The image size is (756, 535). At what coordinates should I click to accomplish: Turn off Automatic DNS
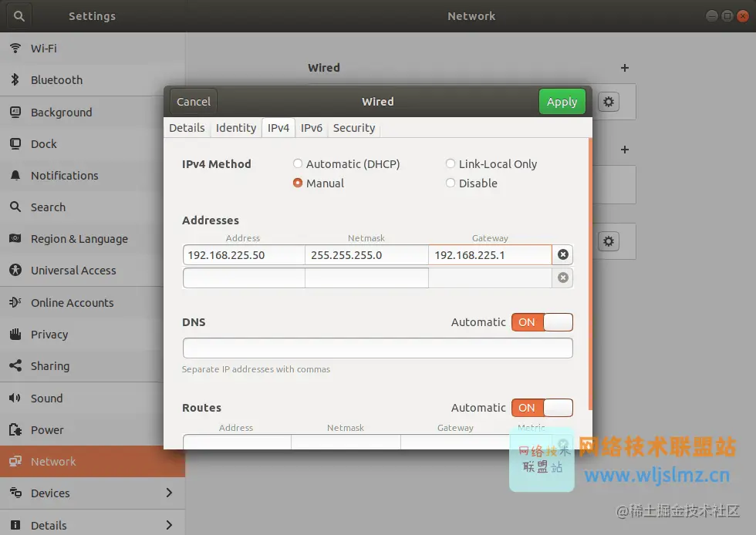point(542,322)
